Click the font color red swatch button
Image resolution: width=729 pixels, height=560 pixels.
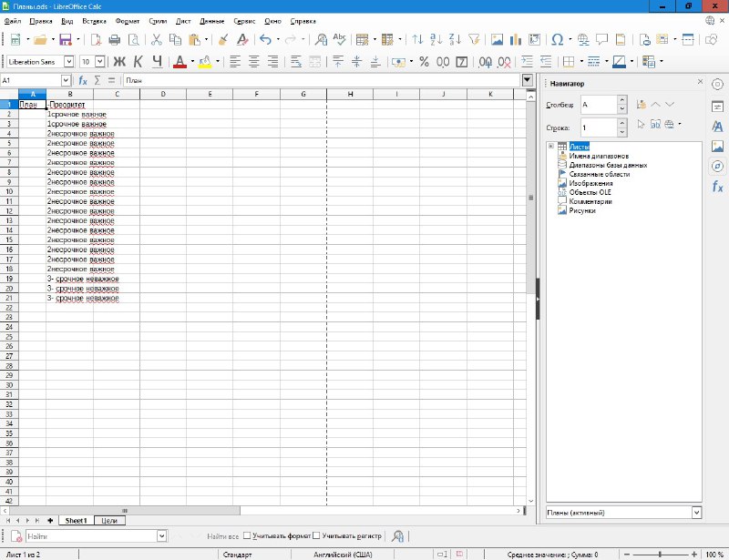pos(180,61)
